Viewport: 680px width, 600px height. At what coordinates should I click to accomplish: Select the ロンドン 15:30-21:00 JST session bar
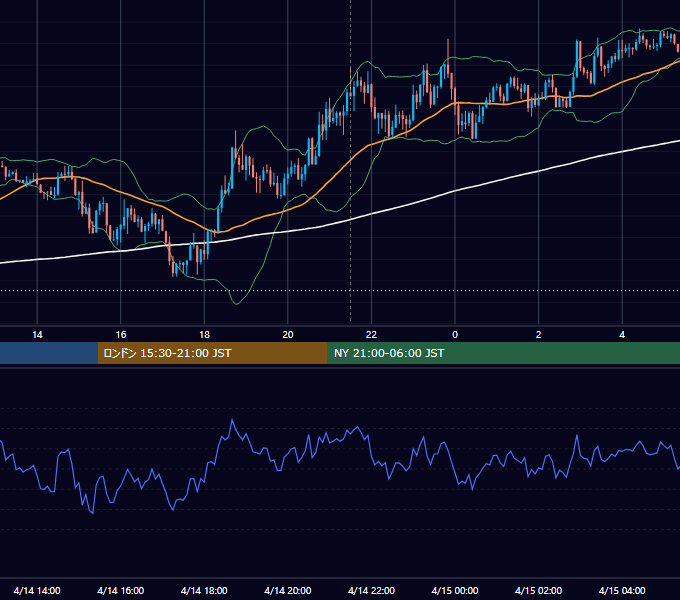tap(212, 353)
